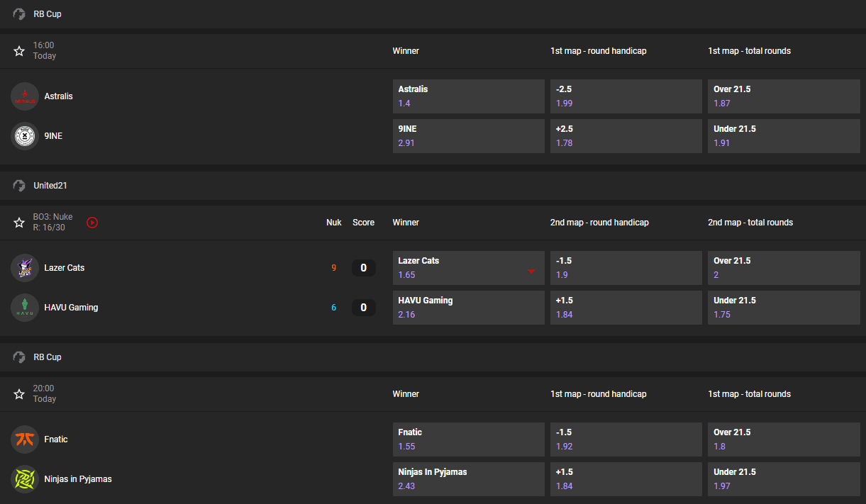
Task: Select NiP +1.5 handicap at 1.84
Action: click(x=626, y=479)
